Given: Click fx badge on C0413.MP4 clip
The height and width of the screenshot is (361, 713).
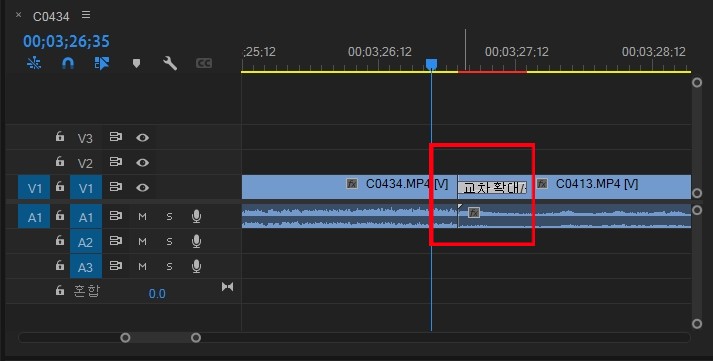Looking at the screenshot, I should pos(542,183).
